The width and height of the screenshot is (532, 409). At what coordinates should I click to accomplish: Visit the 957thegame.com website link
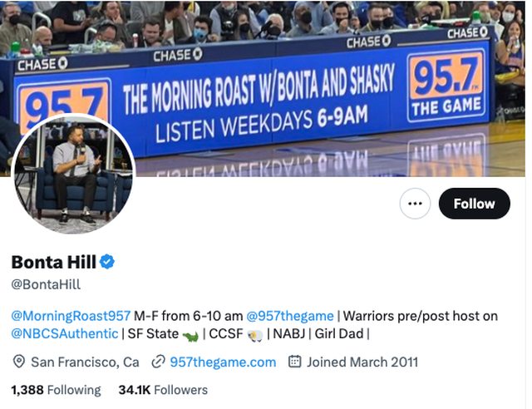(x=223, y=362)
